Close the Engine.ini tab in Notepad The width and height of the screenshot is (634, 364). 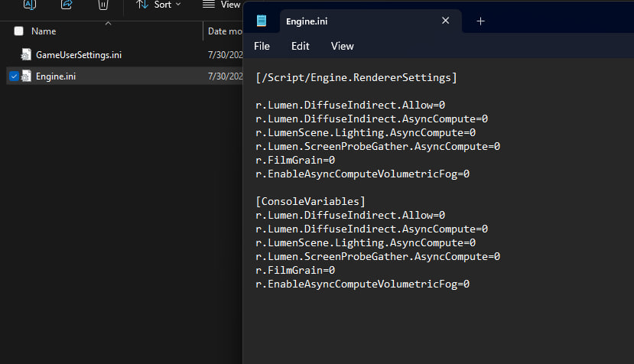(x=446, y=21)
